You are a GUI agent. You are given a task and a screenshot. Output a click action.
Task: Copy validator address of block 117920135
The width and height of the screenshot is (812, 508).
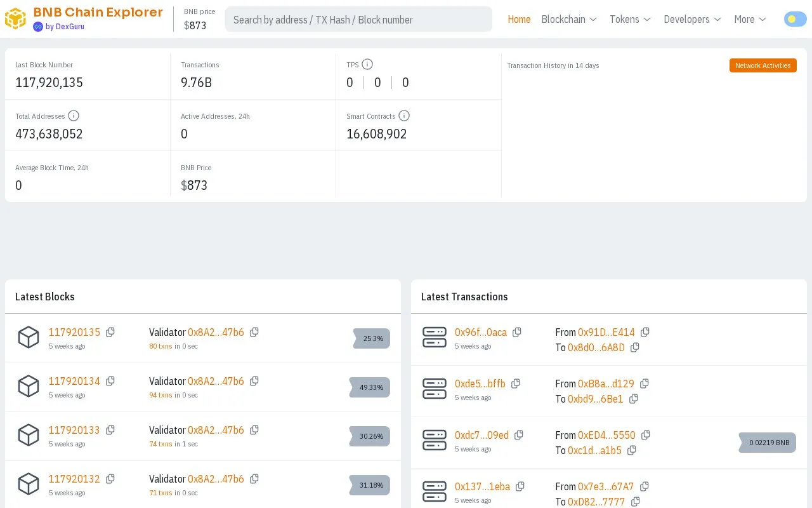(x=254, y=332)
